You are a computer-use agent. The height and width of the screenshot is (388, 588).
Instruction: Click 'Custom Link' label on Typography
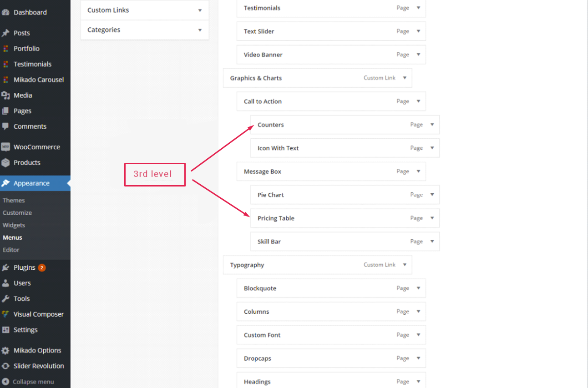click(x=380, y=265)
